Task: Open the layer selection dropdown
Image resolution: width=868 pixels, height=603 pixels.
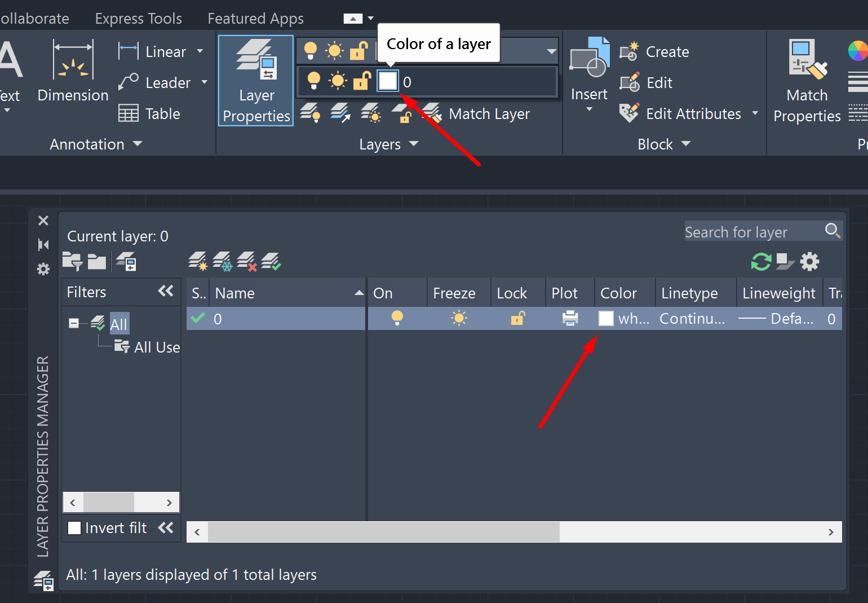Action: click(551, 51)
